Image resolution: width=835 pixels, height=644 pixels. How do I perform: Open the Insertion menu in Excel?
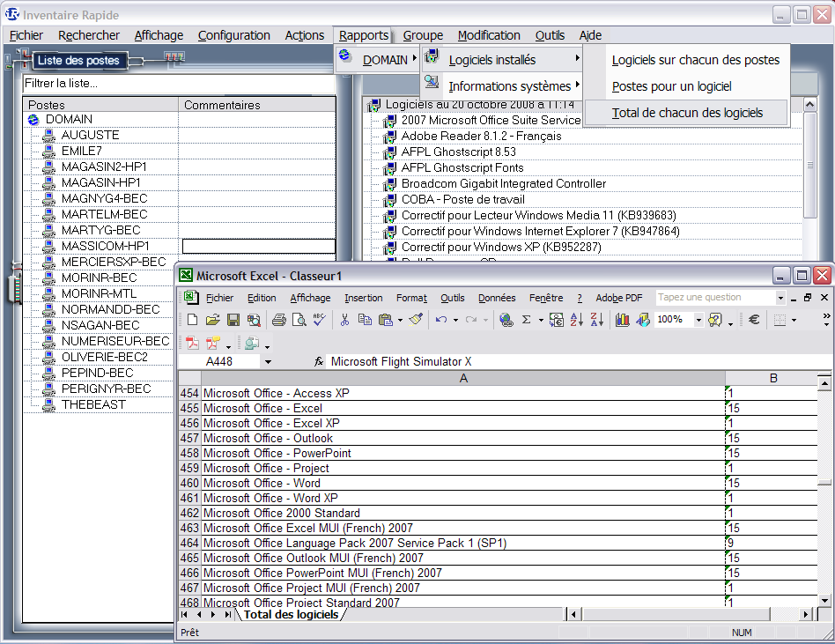(x=363, y=298)
